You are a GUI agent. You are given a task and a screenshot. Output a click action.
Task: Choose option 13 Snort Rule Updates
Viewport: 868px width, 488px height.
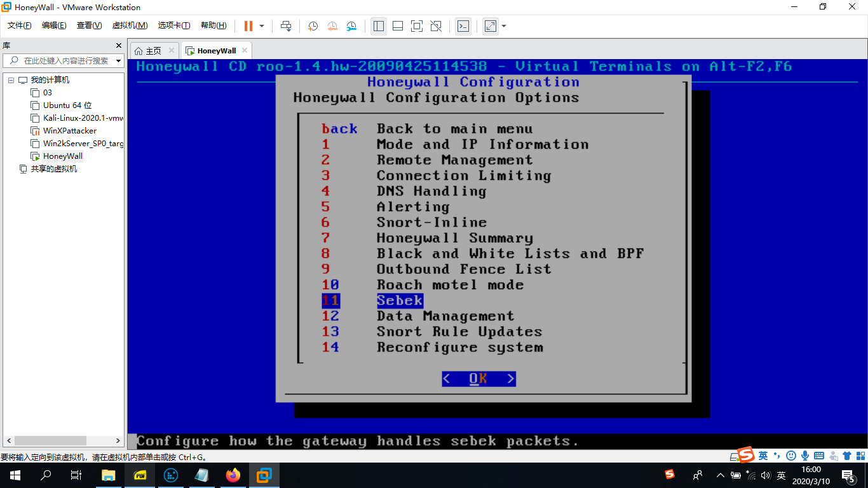coord(431,332)
